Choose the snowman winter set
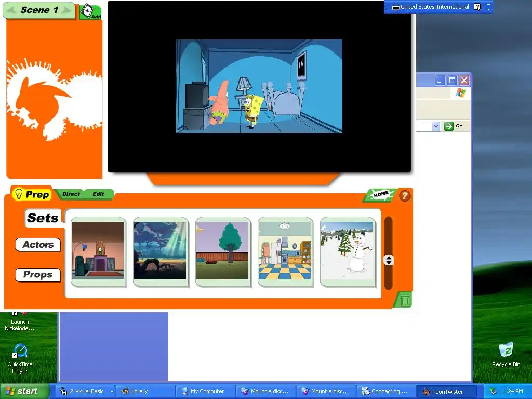Image resolution: width=532 pixels, height=399 pixels. [348, 252]
